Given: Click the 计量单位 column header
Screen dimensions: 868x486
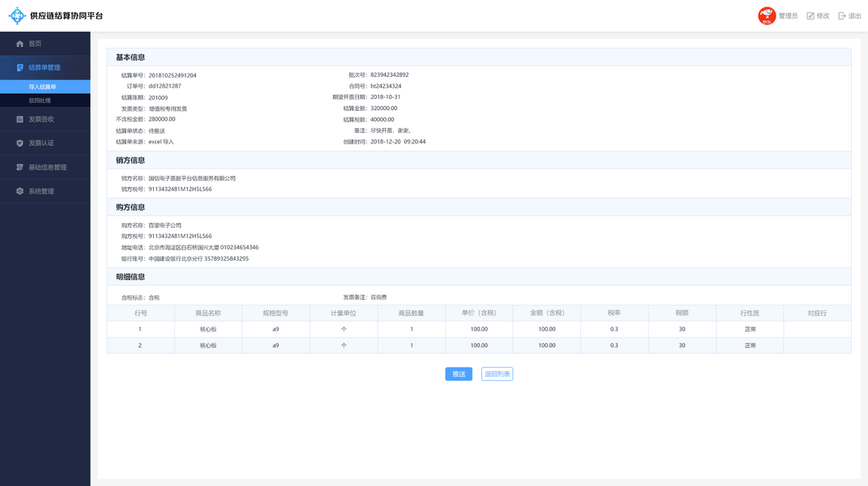Looking at the screenshot, I should 343,313.
